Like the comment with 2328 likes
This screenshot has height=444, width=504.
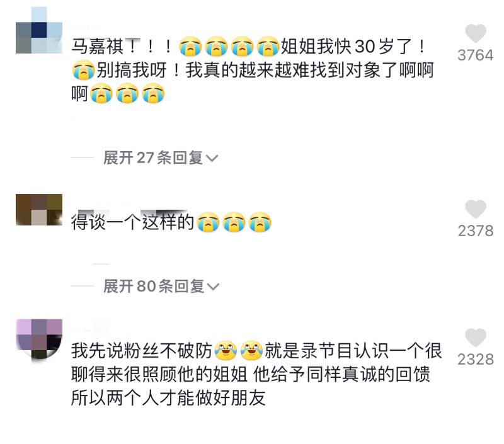pos(476,338)
